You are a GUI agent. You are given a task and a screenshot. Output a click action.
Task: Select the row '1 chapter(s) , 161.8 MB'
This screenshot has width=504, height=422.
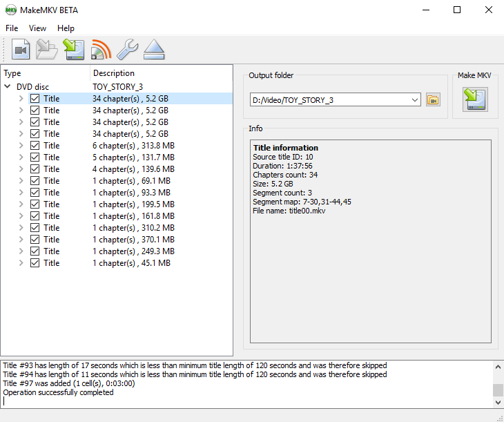pyautogui.click(x=133, y=216)
